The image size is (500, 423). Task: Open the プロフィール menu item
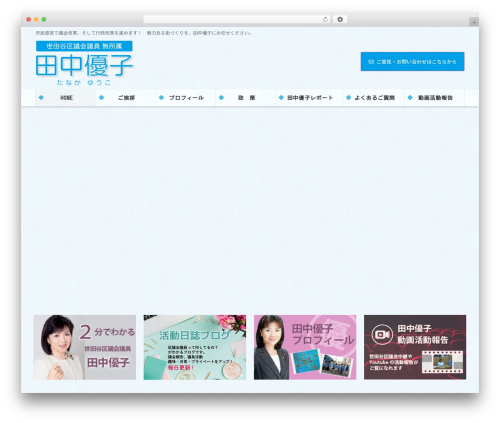pos(186,98)
